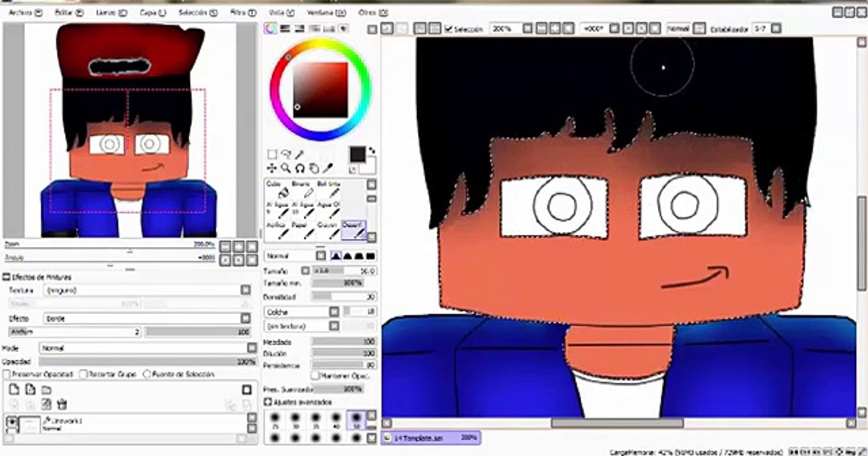Screen dimensions: 868x456
Task: Open the Colcha brush shape dropdown
Action: click(302, 312)
